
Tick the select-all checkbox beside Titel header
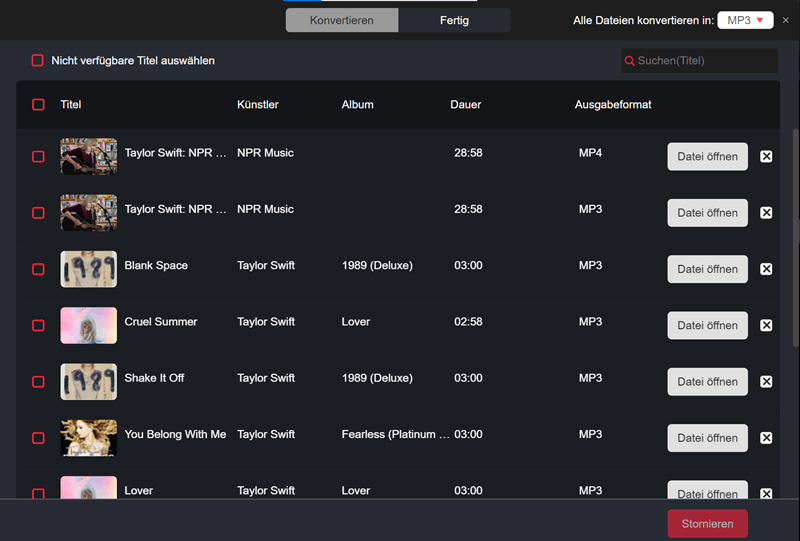(x=38, y=105)
